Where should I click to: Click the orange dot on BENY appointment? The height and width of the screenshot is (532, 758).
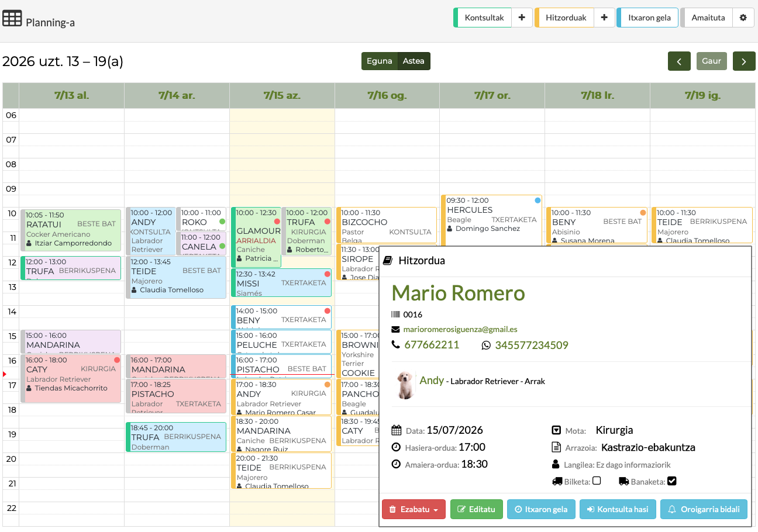(x=643, y=213)
